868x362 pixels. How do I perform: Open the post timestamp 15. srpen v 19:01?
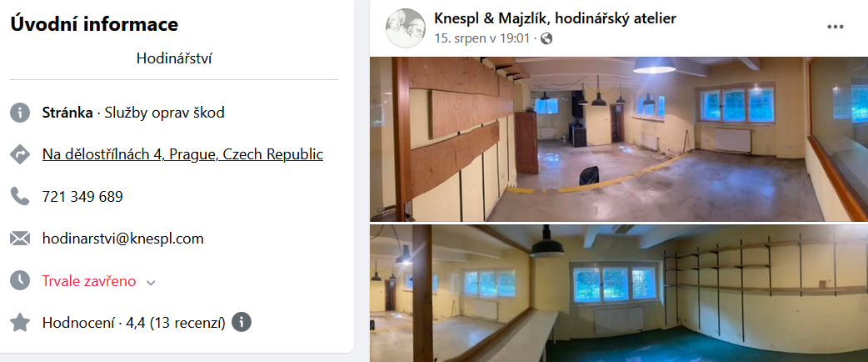pyautogui.click(x=482, y=38)
